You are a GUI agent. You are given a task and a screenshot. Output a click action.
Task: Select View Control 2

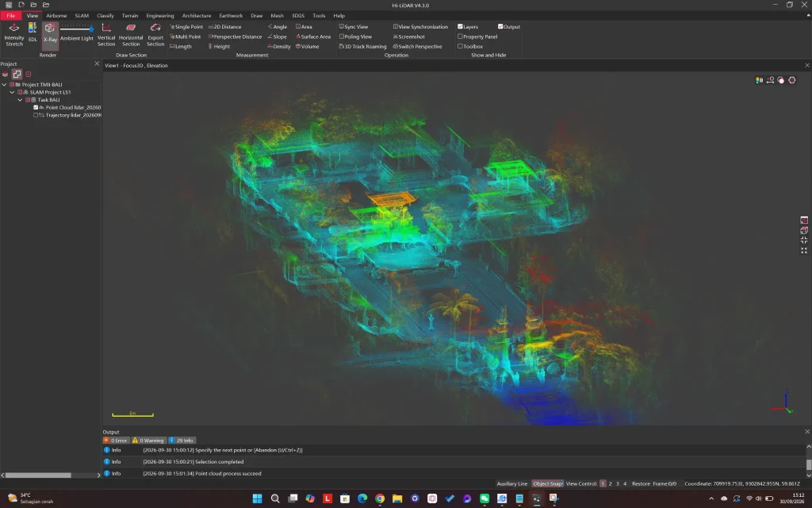click(610, 483)
